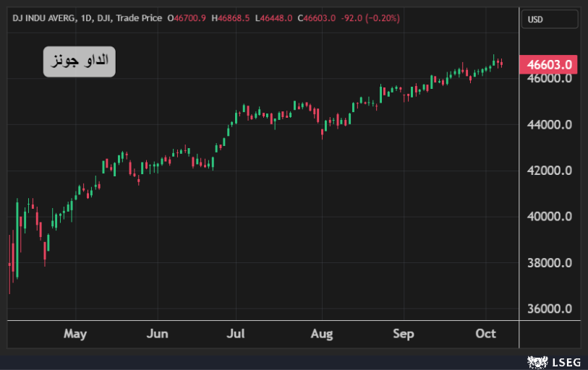
Task: Click the 40000.0 price axis label
Action: point(550,217)
